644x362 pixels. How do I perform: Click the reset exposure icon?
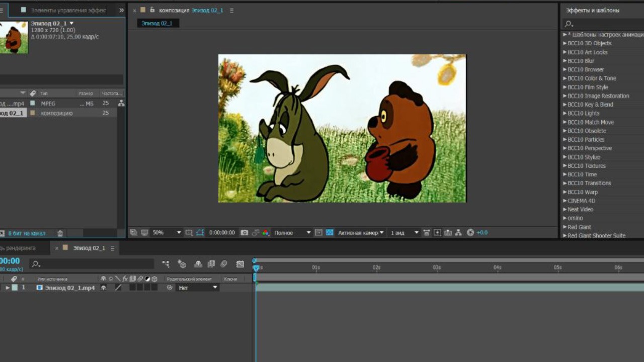tap(470, 233)
